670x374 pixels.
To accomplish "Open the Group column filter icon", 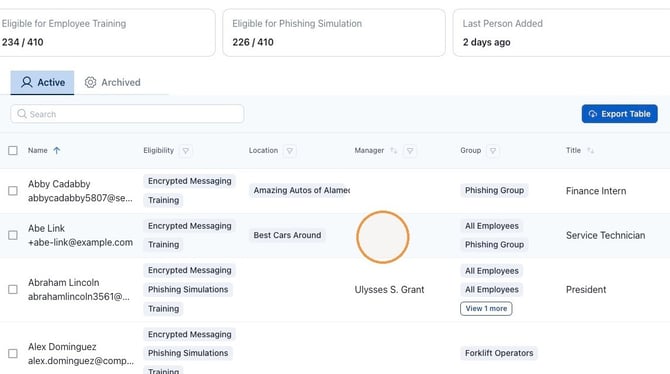I will pyautogui.click(x=493, y=150).
